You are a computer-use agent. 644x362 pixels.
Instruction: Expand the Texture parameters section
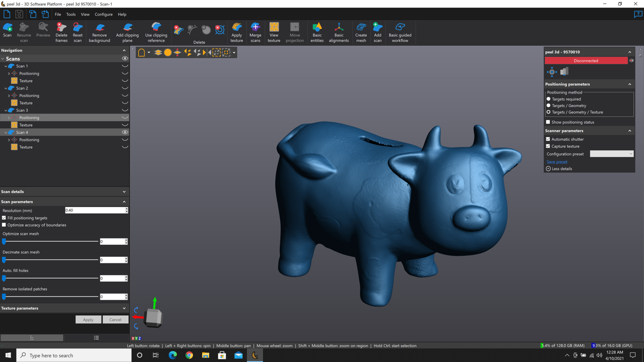[x=124, y=308]
